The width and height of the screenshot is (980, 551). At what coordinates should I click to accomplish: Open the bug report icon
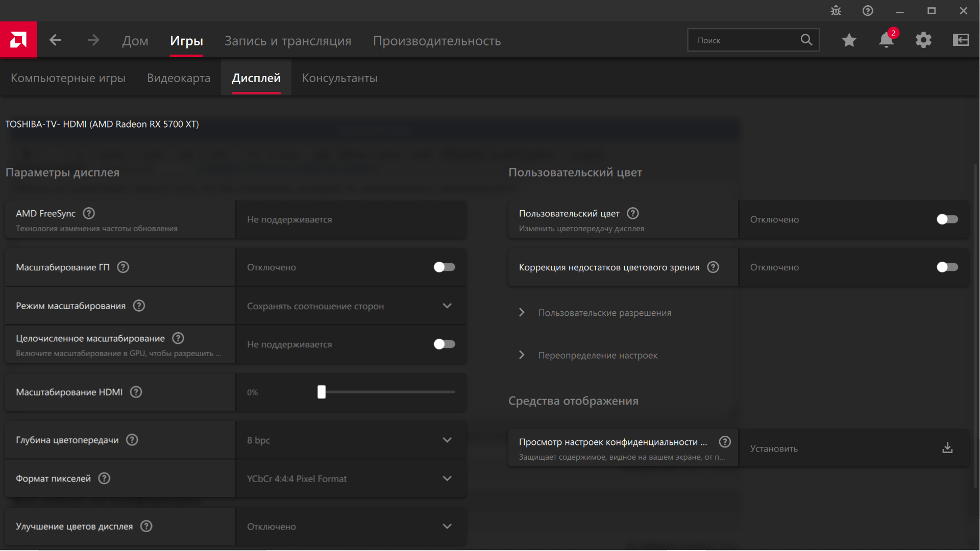click(836, 11)
